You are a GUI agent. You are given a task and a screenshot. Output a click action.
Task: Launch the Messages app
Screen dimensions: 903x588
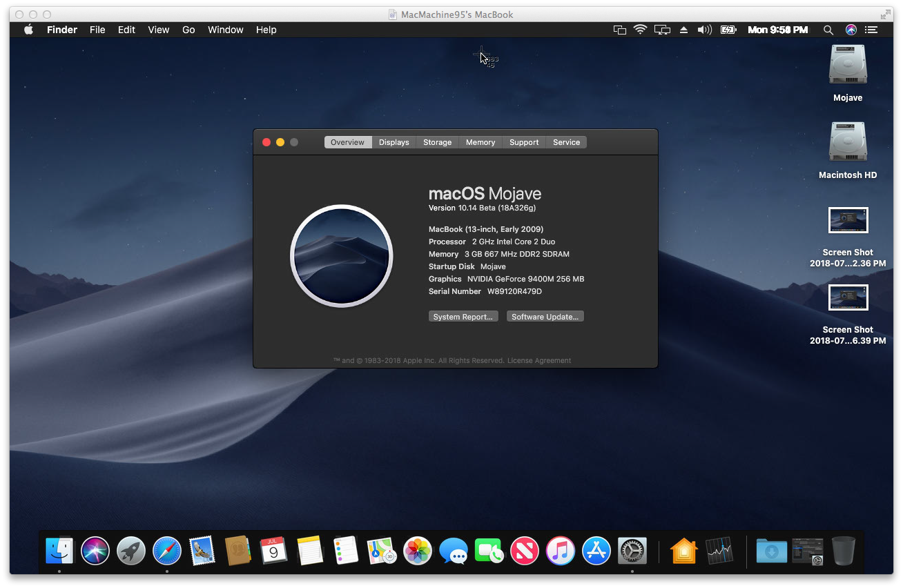454,551
